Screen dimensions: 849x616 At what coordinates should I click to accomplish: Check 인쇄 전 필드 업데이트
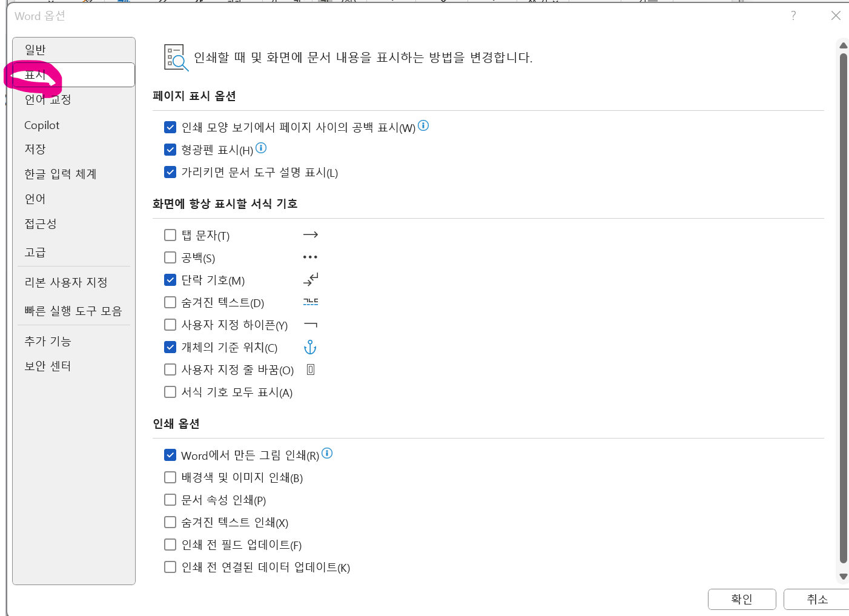click(170, 545)
